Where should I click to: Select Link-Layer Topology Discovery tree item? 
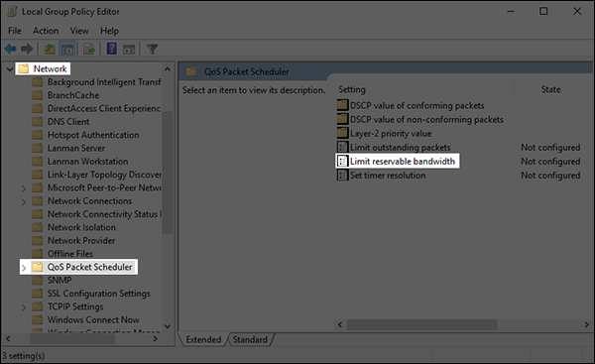point(104,175)
